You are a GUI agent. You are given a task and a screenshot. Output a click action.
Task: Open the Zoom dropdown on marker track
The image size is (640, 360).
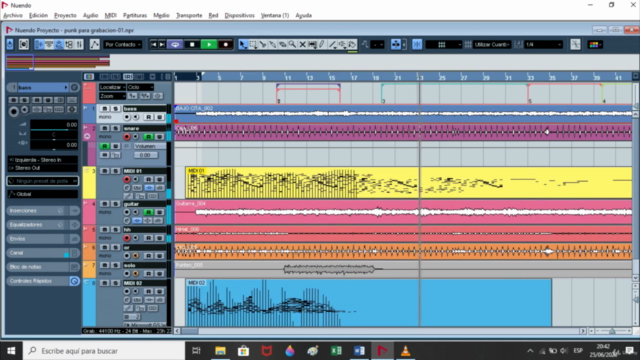tap(112, 96)
